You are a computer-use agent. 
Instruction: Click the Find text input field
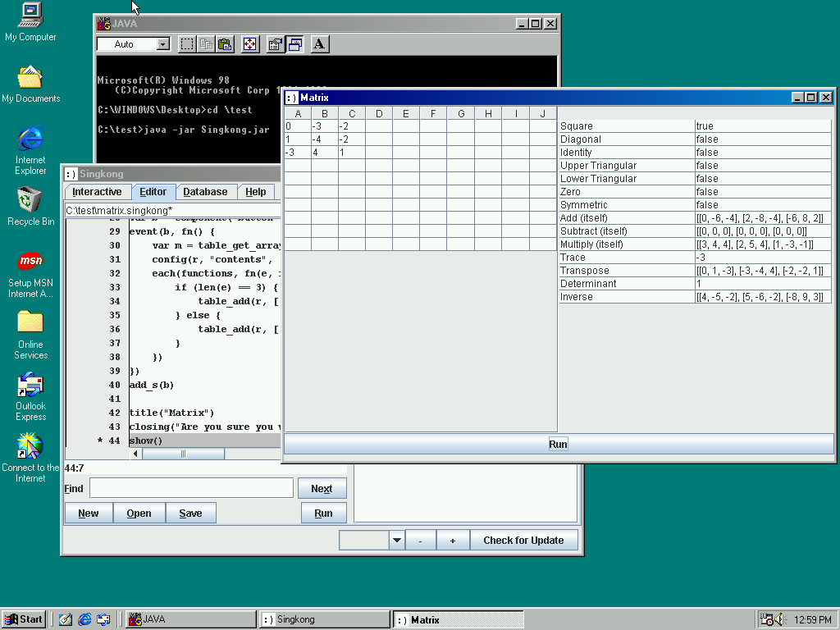coord(191,488)
